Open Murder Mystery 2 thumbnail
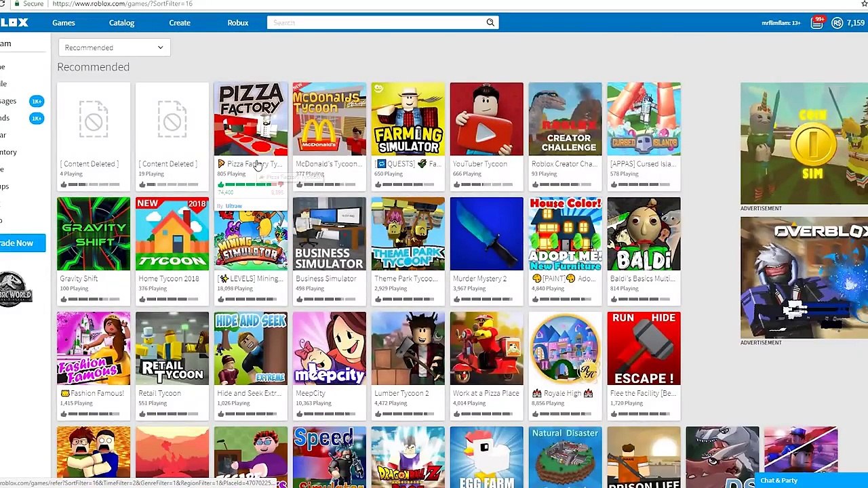Viewport: 868px width, 488px height. pyautogui.click(x=487, y=234)
